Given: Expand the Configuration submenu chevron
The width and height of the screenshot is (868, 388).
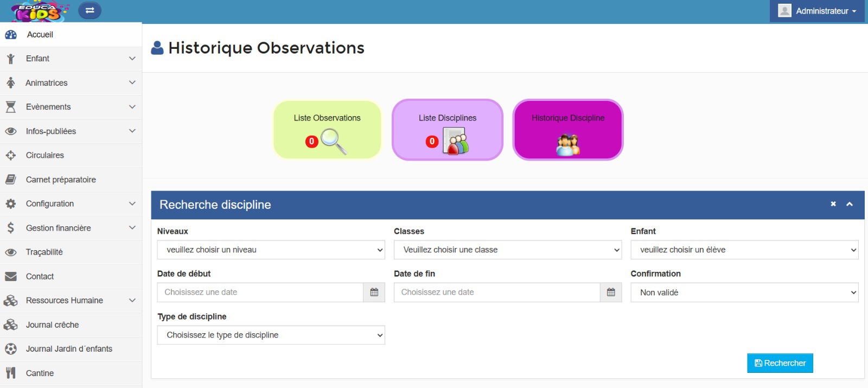Looking at the screenshot, I should pyautogui.click(x=132, y=203).
